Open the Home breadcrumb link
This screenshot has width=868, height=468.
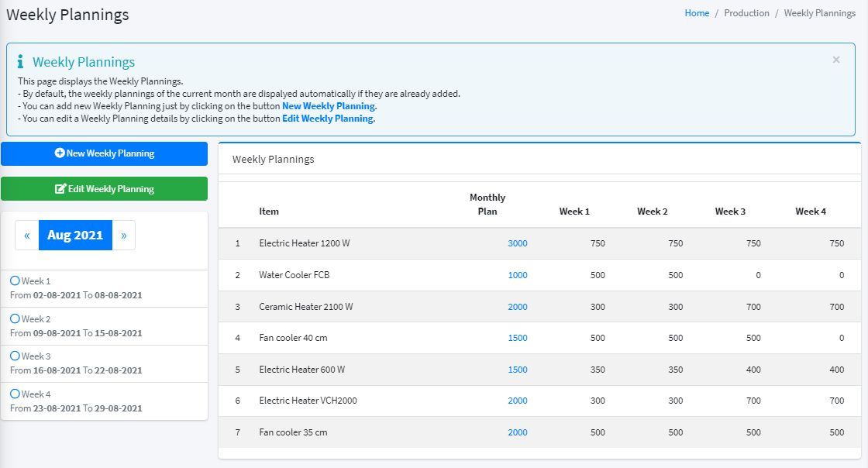pyautogui.click(x=697, y=13)
